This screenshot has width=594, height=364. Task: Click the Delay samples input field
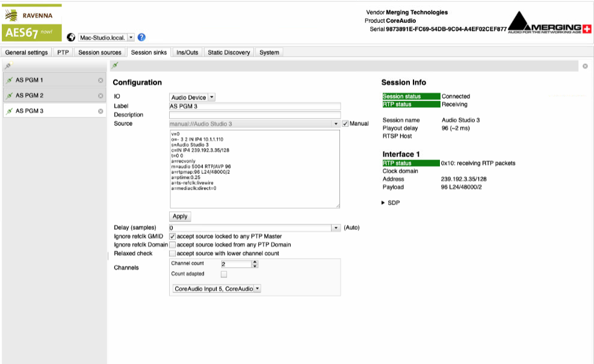[x=250, y=228]
